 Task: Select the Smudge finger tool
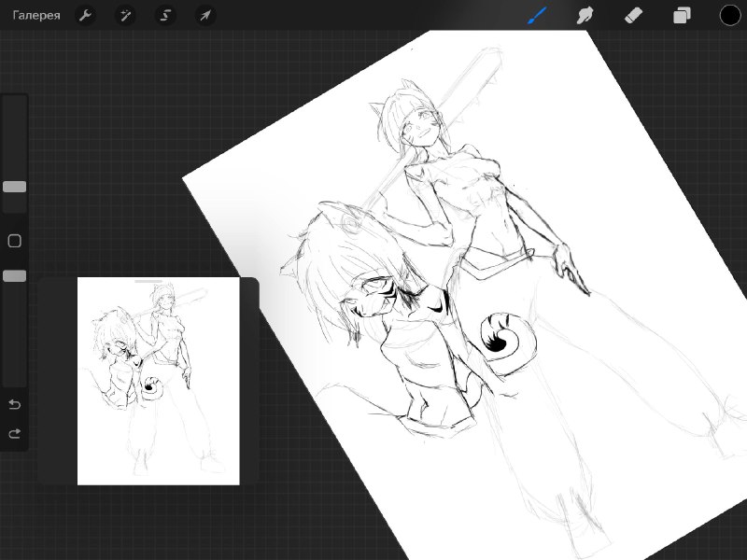[585, 15]
